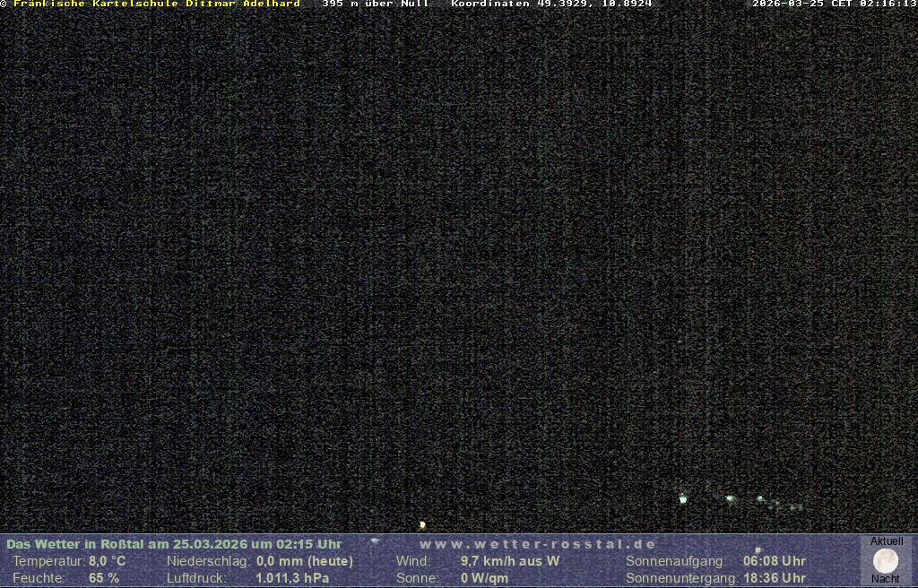Click the timestamp 2026-03-25 CET 02:16:13
This screenshot has height=588, width=918.
[834, 4]
